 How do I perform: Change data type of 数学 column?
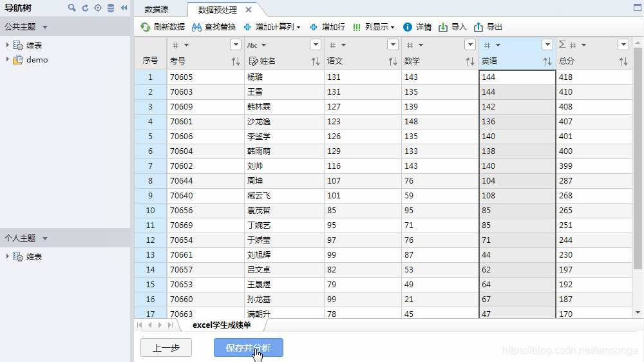(415, 45)
